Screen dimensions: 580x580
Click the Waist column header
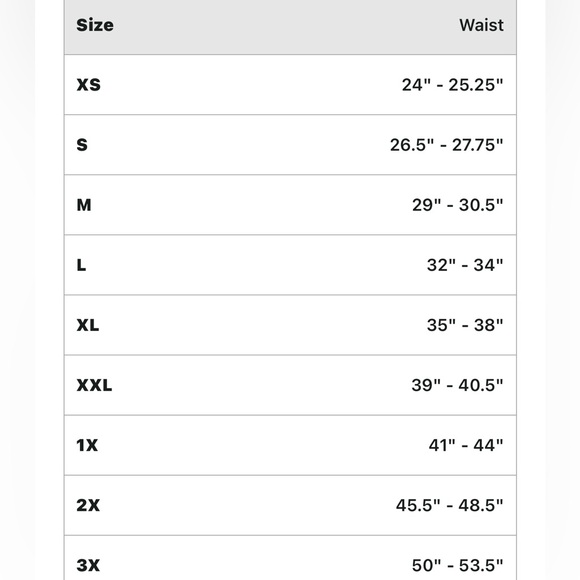pyautogui.click(x=481, y=25)
